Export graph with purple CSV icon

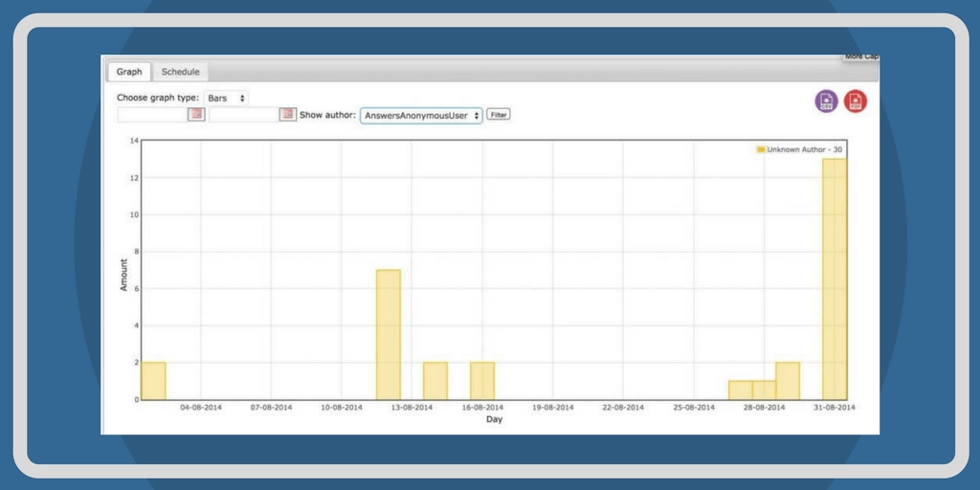[x=826, y=100]
